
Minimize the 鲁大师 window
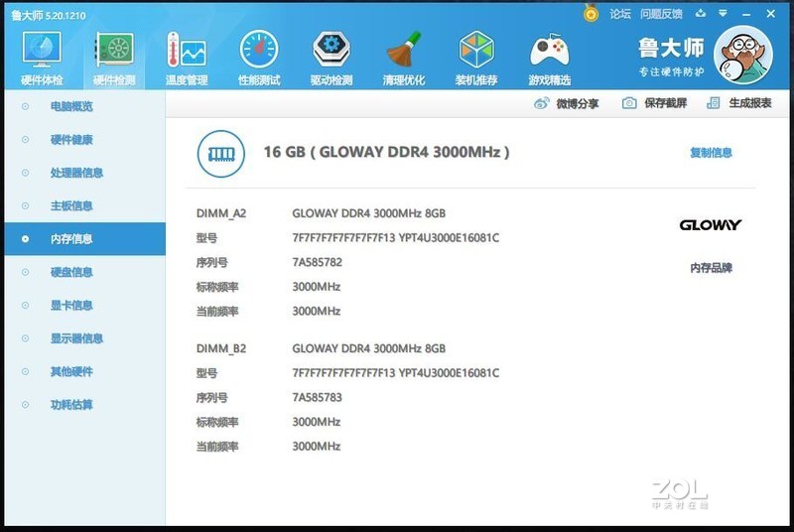(746, 14)
